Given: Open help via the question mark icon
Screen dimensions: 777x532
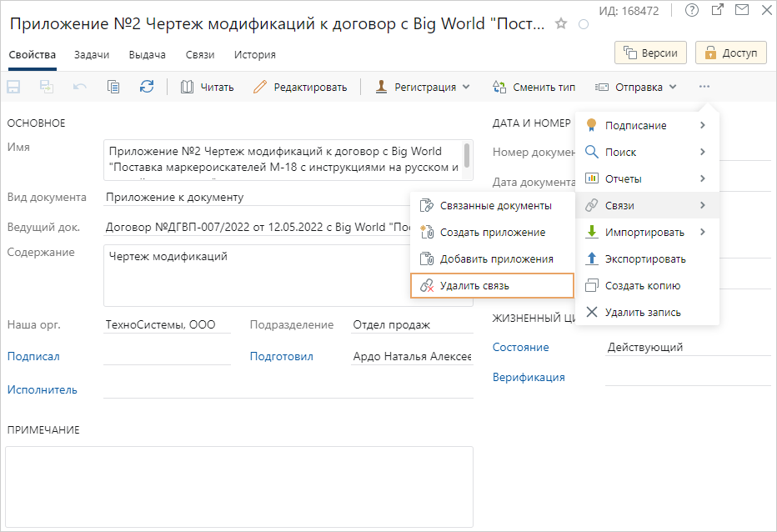Looking at the screenshot, I should pos(691,11).
